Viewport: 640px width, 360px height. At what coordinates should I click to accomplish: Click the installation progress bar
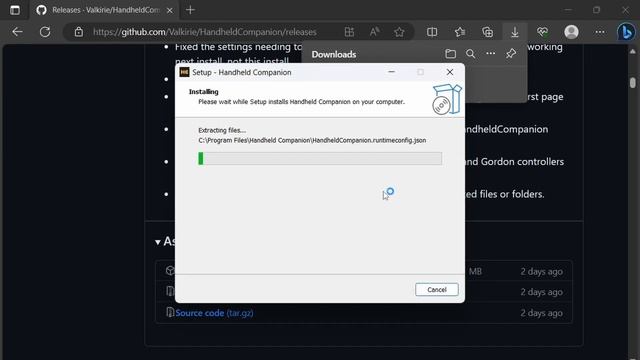[x=320, y=158]
